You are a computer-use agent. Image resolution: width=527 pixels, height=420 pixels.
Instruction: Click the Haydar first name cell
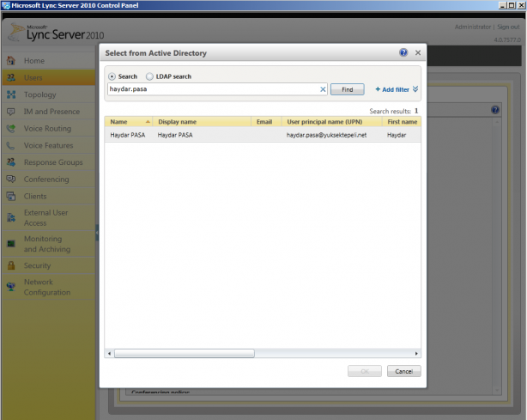pos(397,135)
